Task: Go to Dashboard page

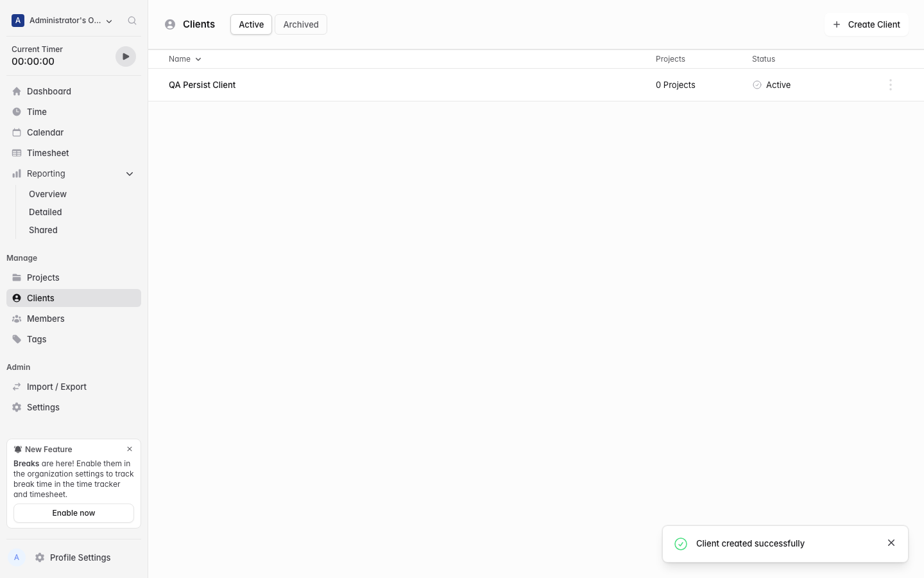Action: coord(74,91)
